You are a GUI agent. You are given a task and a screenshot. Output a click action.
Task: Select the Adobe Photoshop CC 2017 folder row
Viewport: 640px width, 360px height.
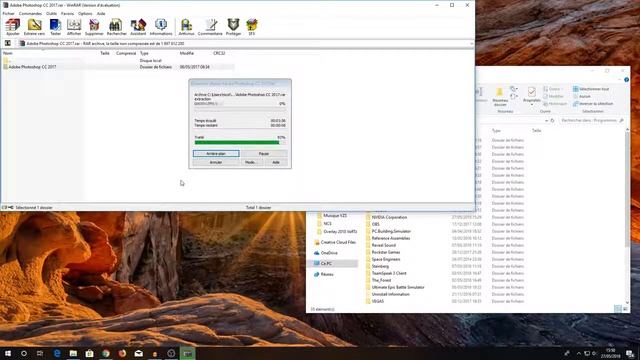click(118, 67)
